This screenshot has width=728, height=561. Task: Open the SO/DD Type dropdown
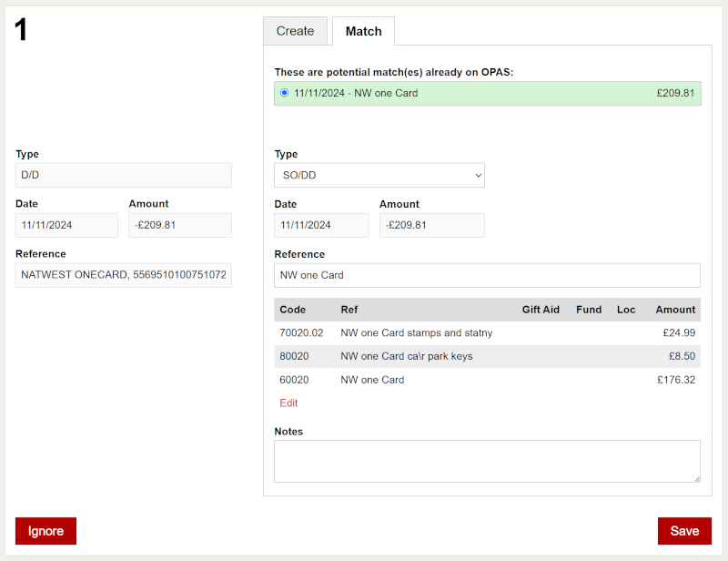(x=379, y=175)
